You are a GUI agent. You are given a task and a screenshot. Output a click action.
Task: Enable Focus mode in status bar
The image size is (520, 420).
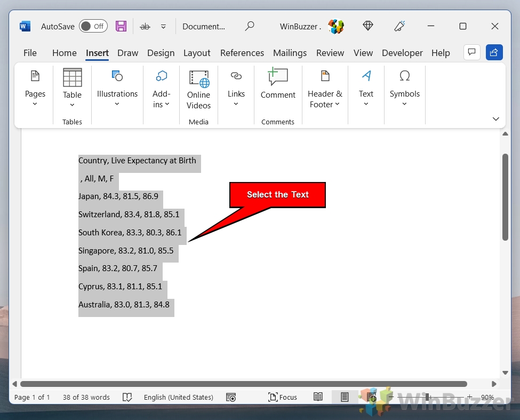(x=283, y=397)
